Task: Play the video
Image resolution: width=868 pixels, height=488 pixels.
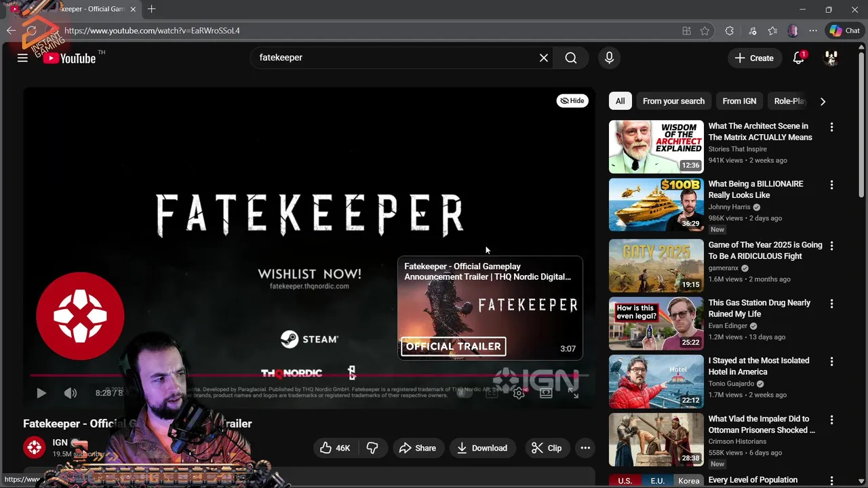Action: click(41, 393)
